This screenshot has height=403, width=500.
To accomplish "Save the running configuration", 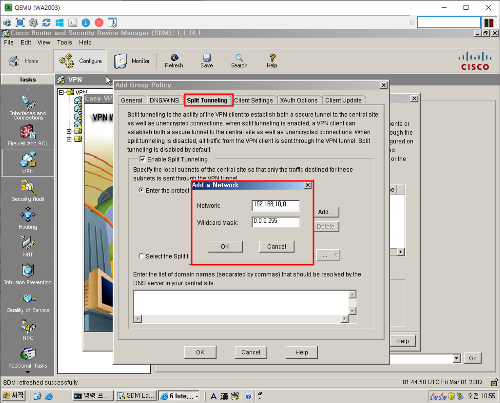I will click(207, 61).
